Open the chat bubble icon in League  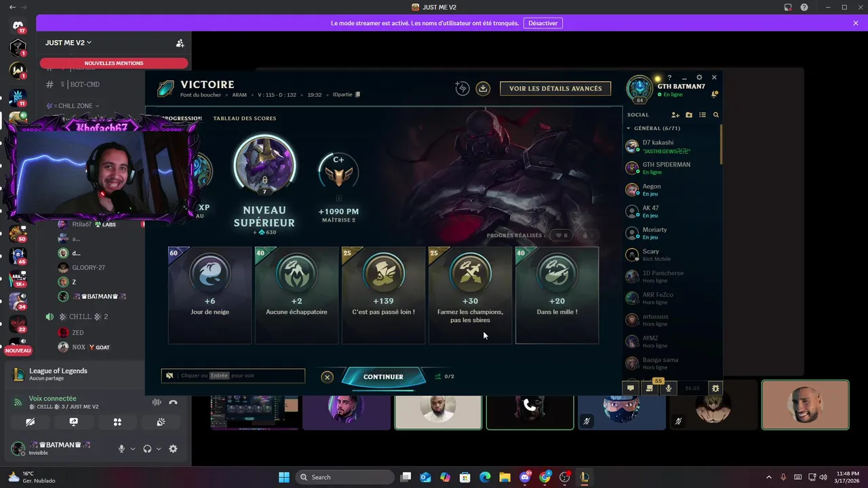tap(631, 388)
